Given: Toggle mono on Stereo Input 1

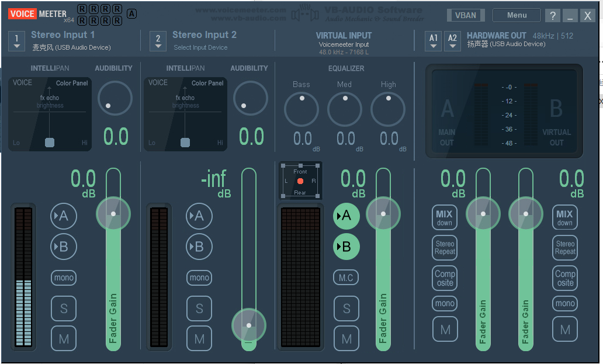Looking at the screenshot, I should coord(64,278).
